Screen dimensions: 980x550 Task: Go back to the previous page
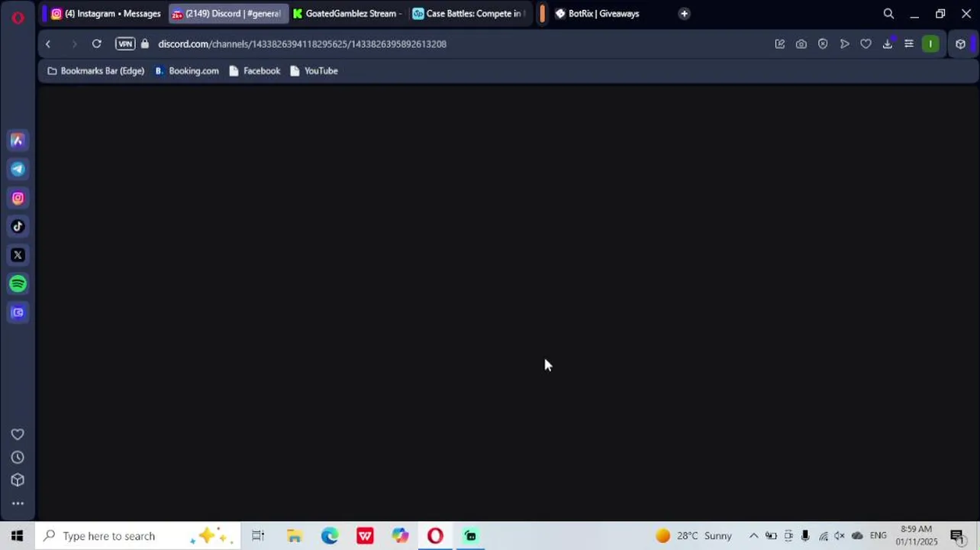pyautogui.click(x=48, y=44)
